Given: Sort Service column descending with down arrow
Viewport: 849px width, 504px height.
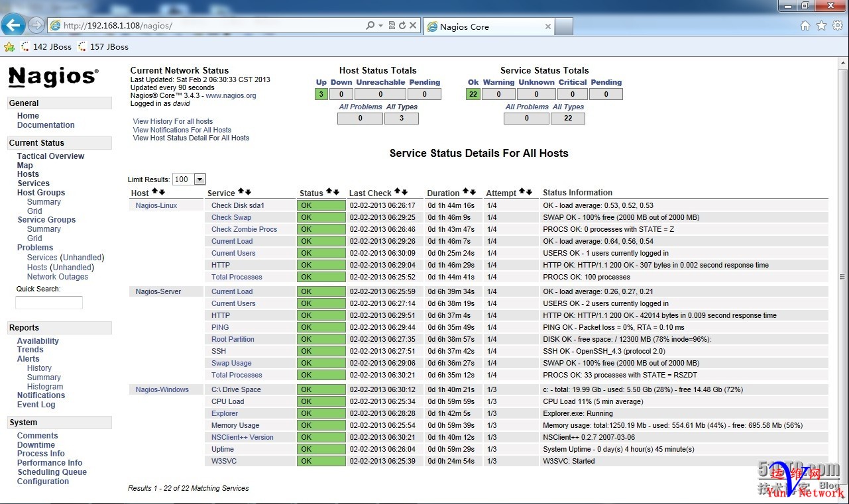Looking at the screenshot, I should coord(248,192).
